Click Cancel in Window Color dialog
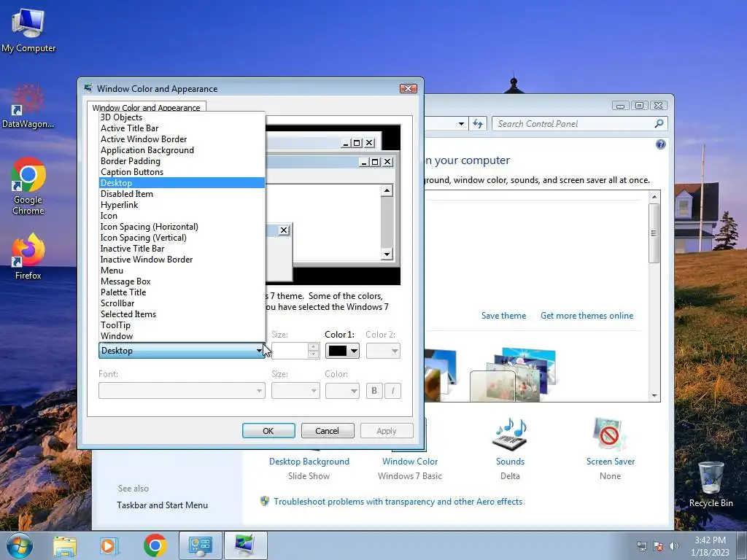747x560 pixels. click(328, 430)
